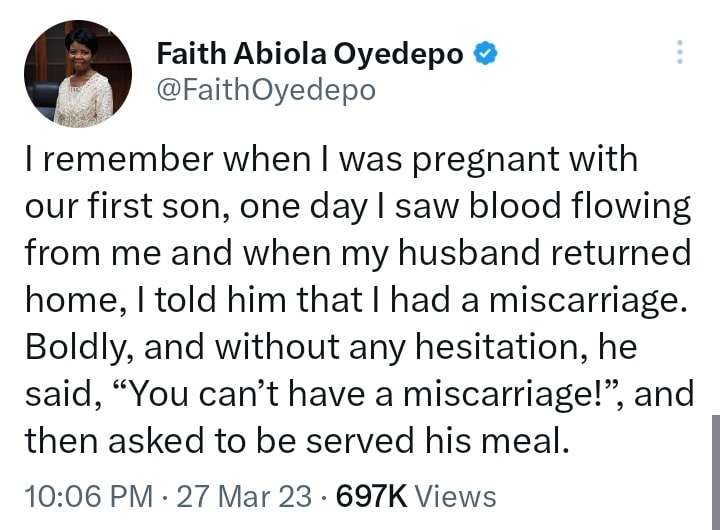This screenshot has width=720, height=530.
Task: Click the line starting 'I remember when'
Action: coord(330,160)
